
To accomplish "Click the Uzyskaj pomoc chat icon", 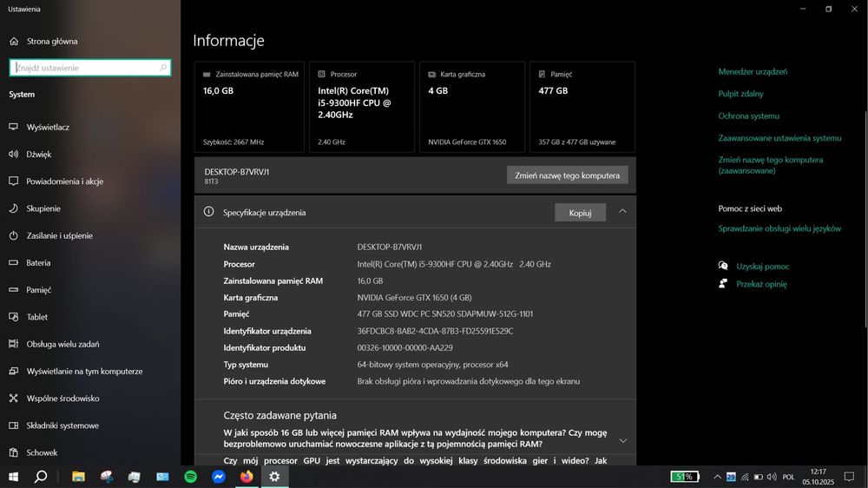I will 723,266.
